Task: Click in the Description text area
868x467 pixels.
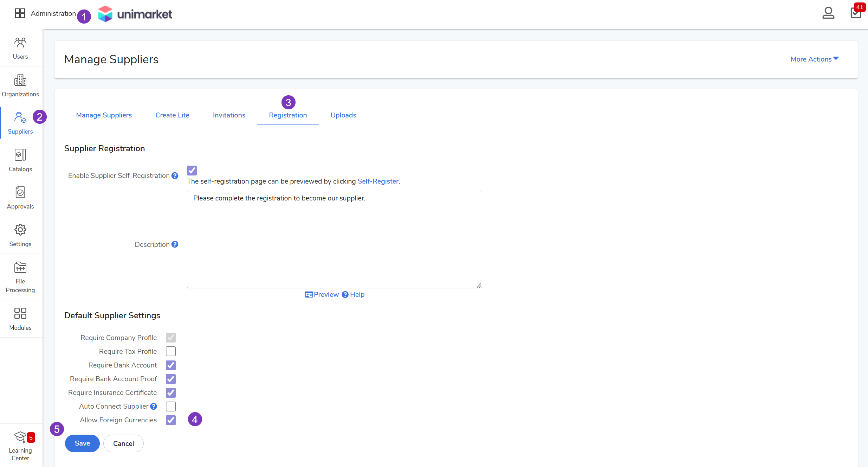Action: [x=334, y=239]
